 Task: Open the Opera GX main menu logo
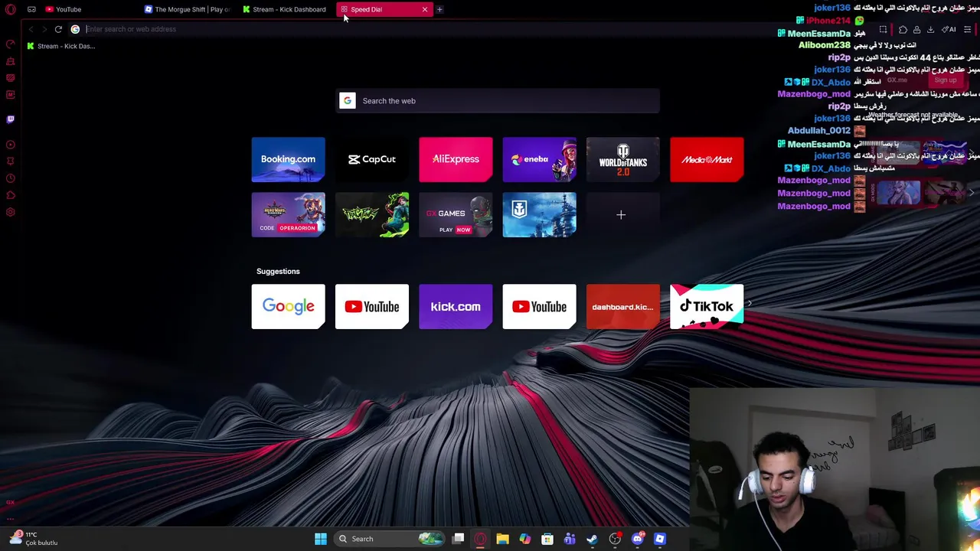coord(11,9)
